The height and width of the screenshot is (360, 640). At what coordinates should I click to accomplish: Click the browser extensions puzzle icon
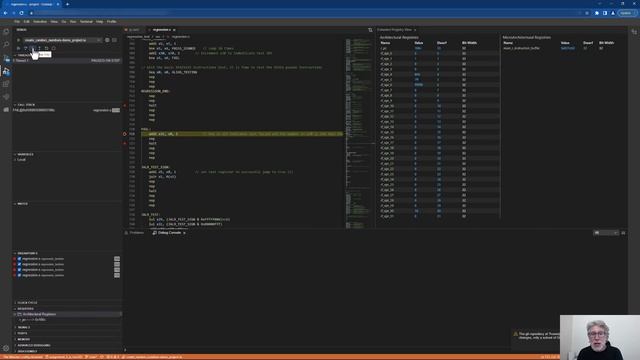tap(597, 13)
